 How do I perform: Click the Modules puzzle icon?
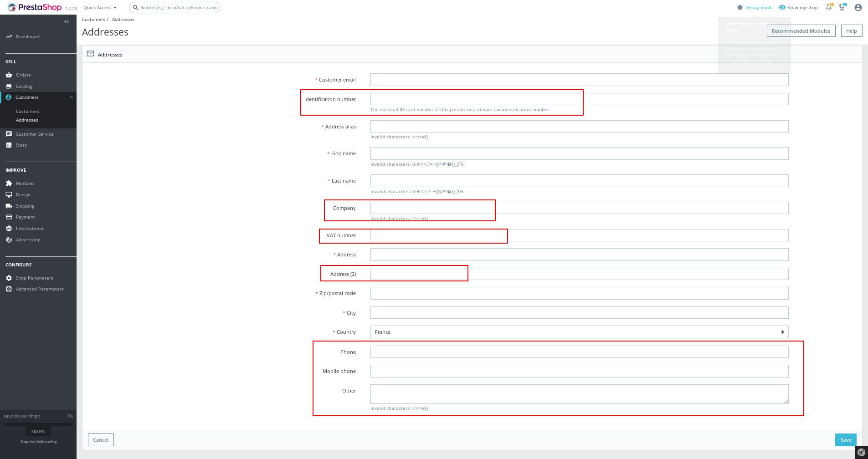9,183
